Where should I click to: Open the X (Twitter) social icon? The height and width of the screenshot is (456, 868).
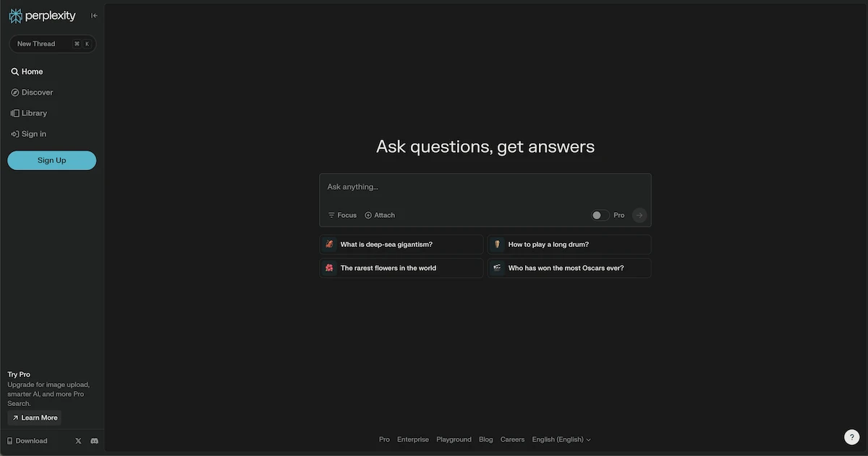pyautogui.click(x=78, y=441)
